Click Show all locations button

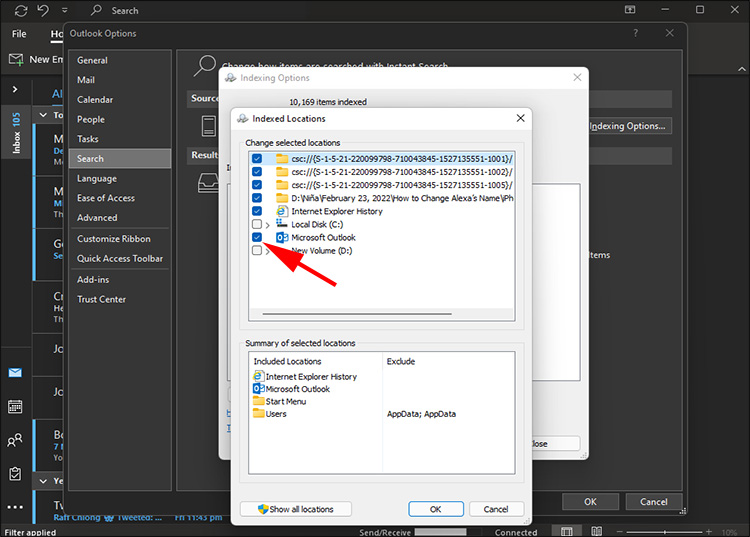coord(296,509)
